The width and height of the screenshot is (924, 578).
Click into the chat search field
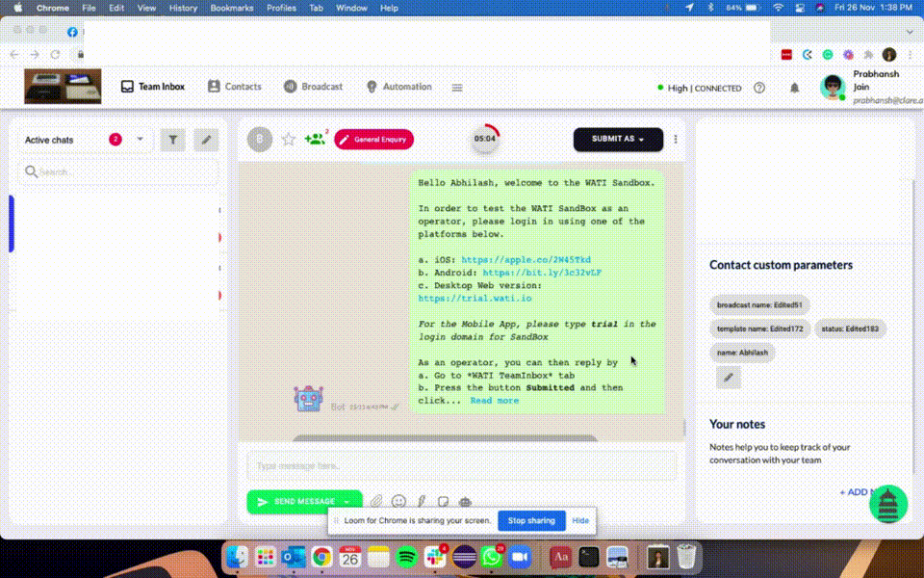(x=117, y=172)
